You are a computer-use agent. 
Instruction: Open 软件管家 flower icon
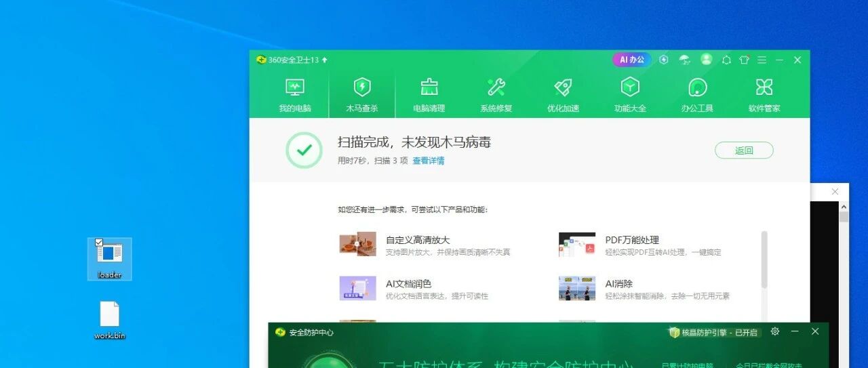tap(764, 87)
